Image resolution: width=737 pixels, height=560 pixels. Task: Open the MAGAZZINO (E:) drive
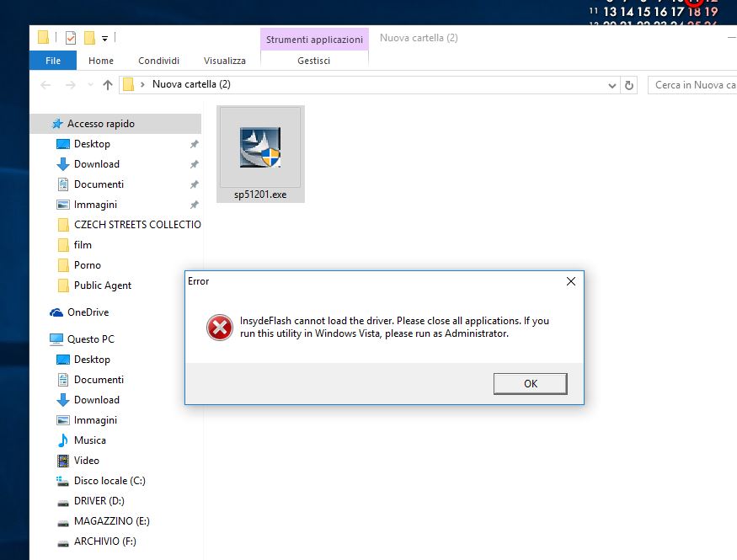pyautogui.click(x=111, y=521)
